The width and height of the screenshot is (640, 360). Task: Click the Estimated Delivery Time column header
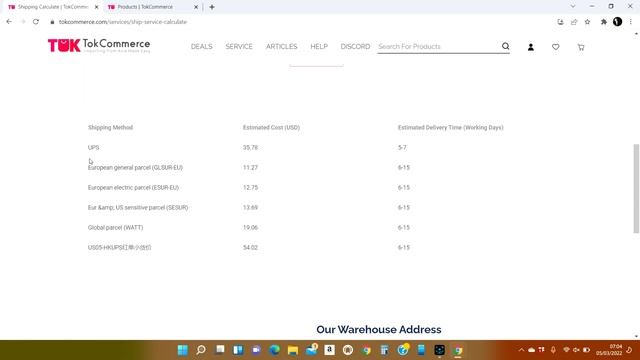(451, 127)
